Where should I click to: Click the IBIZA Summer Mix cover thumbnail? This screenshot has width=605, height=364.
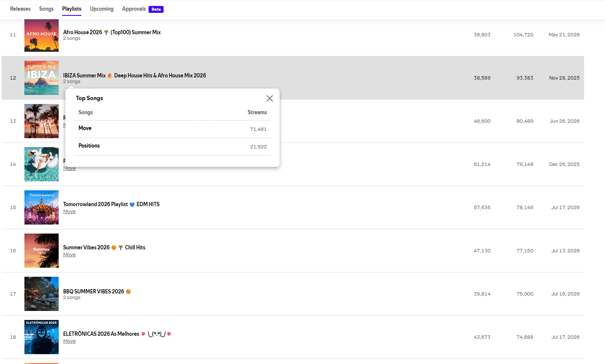[42, 78]
